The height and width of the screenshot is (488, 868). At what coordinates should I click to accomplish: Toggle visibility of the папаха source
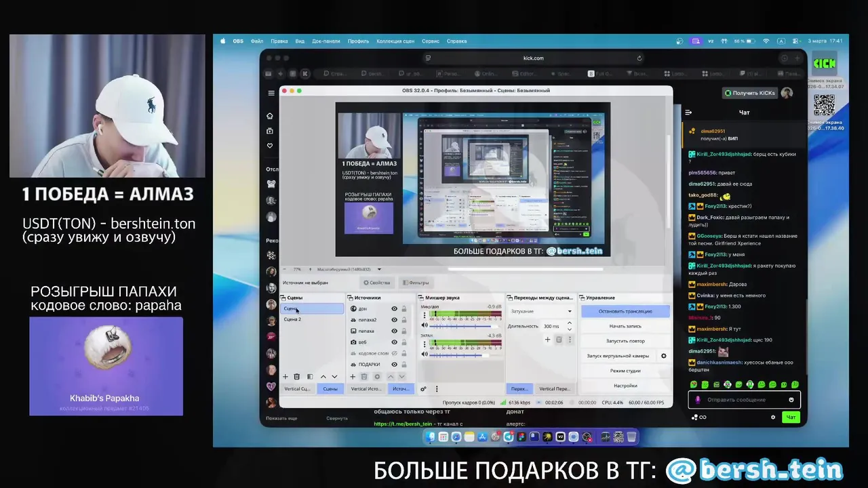[394, 331]
